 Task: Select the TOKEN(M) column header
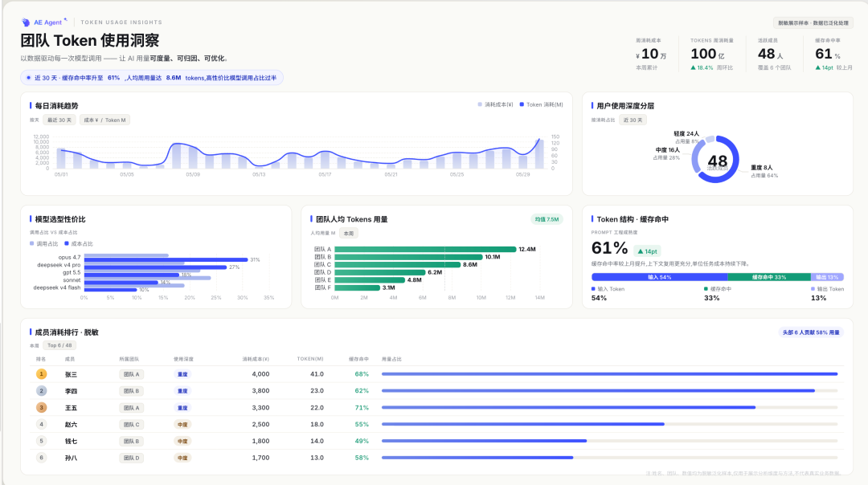310,359
